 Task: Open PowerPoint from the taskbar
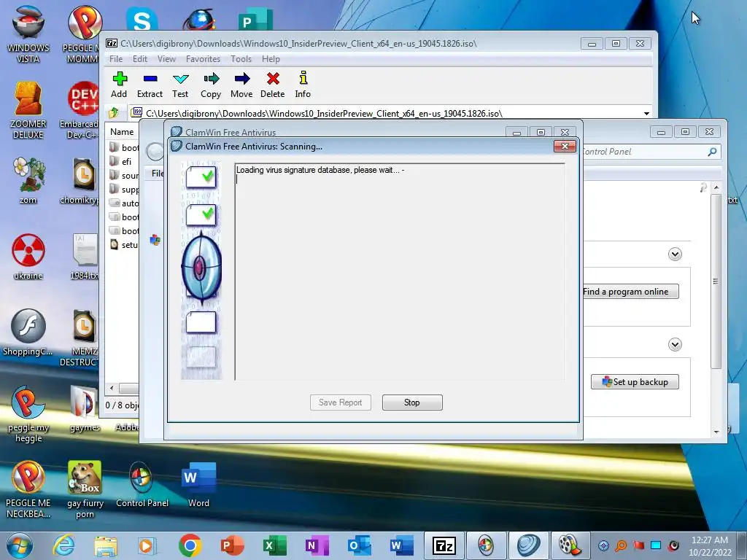click(232, 545)
